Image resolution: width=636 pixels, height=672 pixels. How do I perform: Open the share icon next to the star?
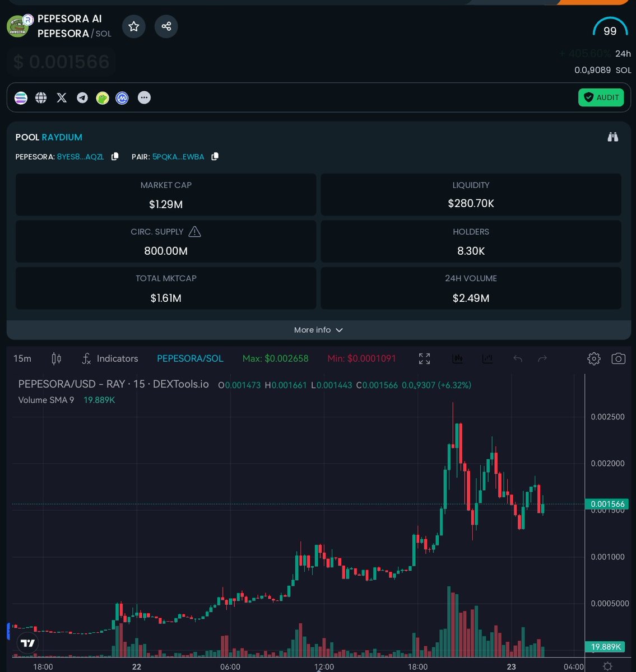(166, 26)
